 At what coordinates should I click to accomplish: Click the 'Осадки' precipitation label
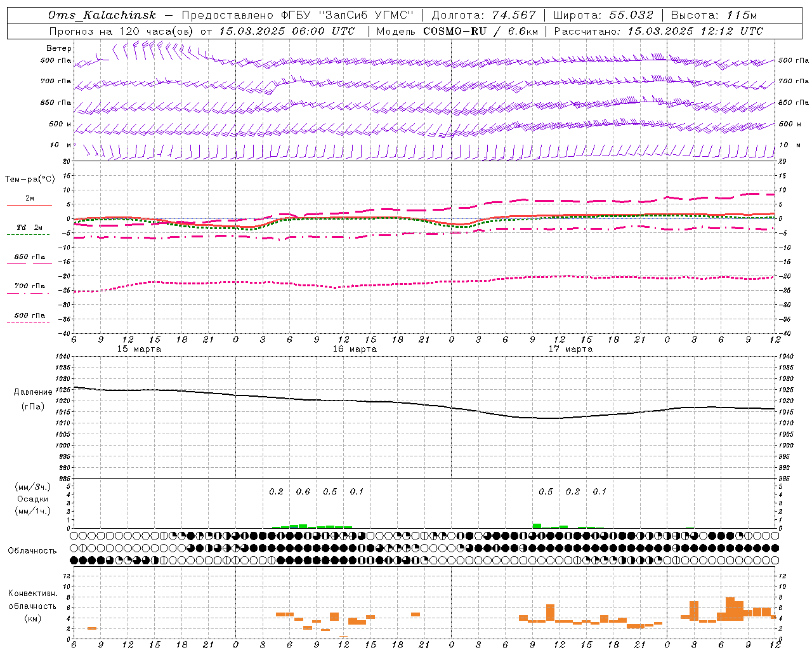(33, 499)
